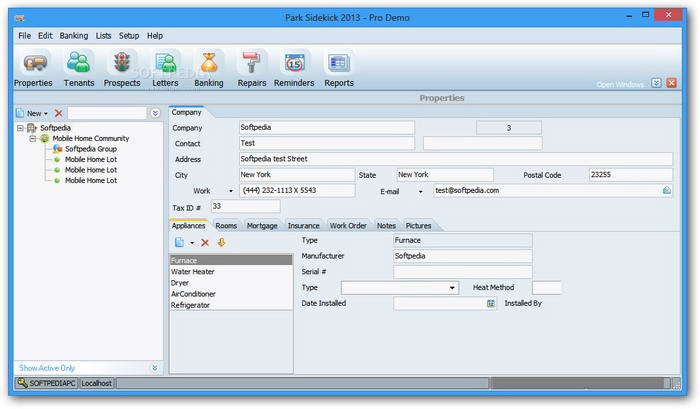Click the Show Active Only link
Screen dimensions: 700x409
(x=47, y=368)
